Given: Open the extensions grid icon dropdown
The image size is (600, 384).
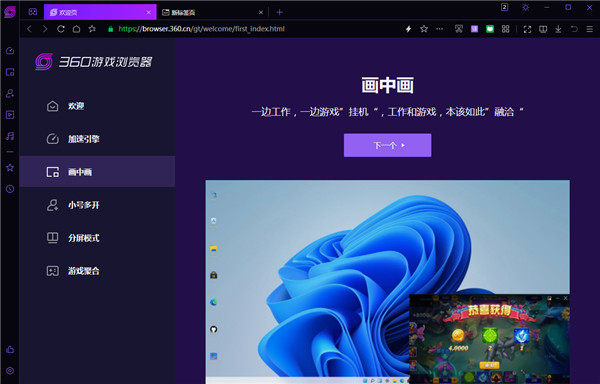Looking at the screenshot, I should (x=505, y=29).
